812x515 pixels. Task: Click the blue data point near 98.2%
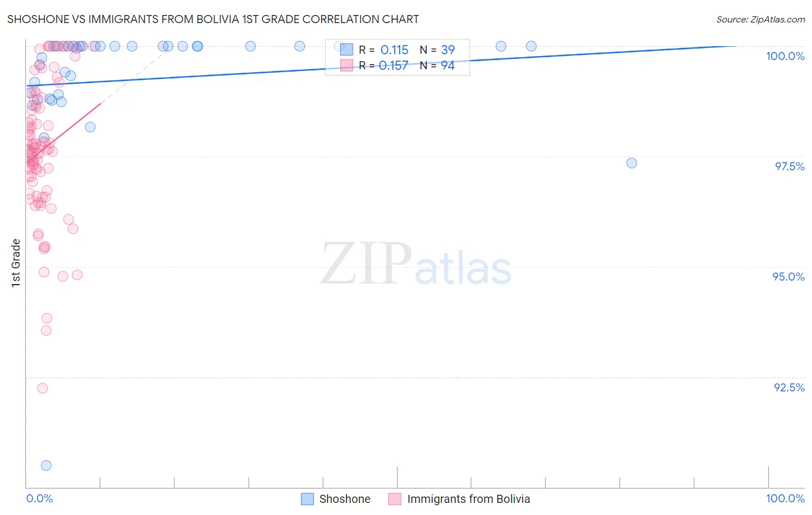pyautogui.click(x=90, y=127)
